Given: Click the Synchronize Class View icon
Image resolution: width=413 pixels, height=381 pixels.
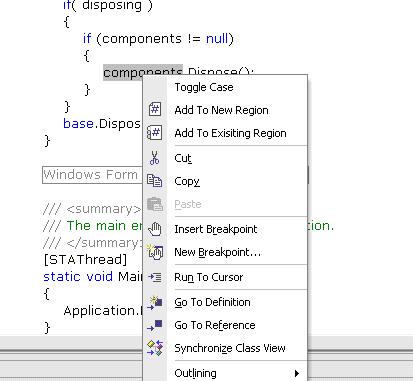Looking at the screenshot, I should (155, 348).
